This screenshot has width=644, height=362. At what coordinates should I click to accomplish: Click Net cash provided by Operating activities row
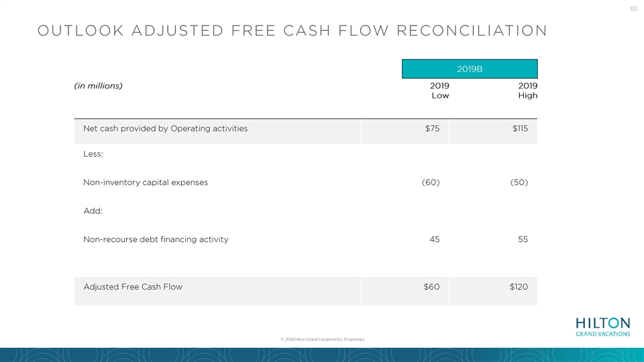(x=306, y=131)
